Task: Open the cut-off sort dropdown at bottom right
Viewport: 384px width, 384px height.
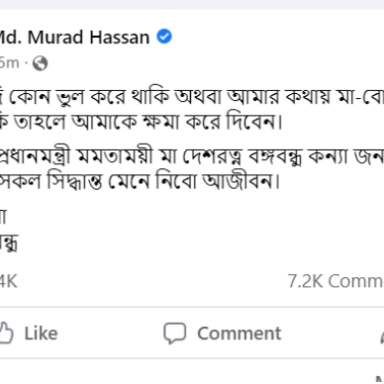Action: tap(379, 380)
